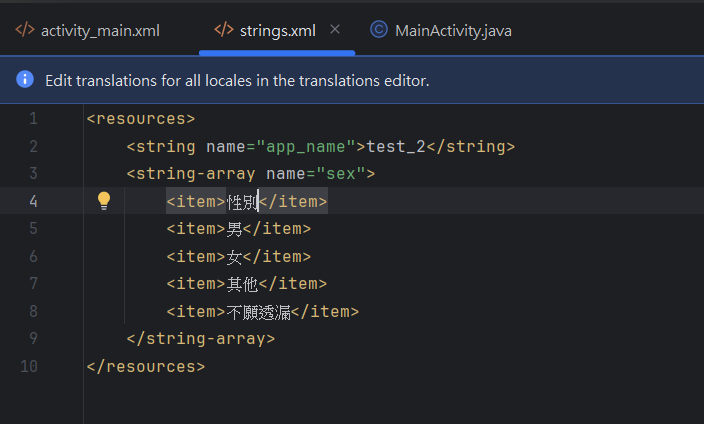
Task: Click the strings.xml file icon
Action: 224,30
